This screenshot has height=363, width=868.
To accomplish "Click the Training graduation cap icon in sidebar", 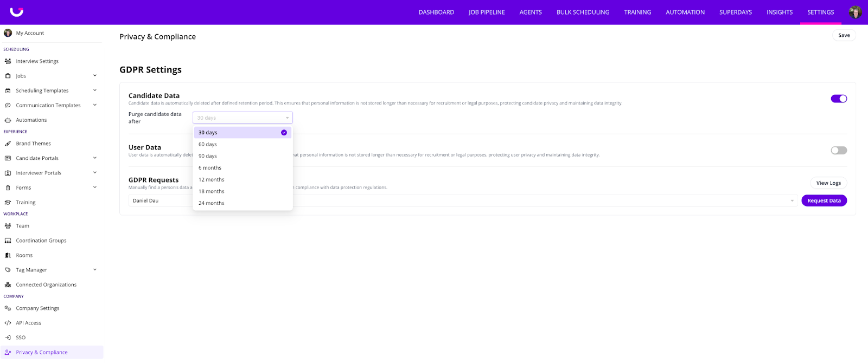I will pos(8,202).
